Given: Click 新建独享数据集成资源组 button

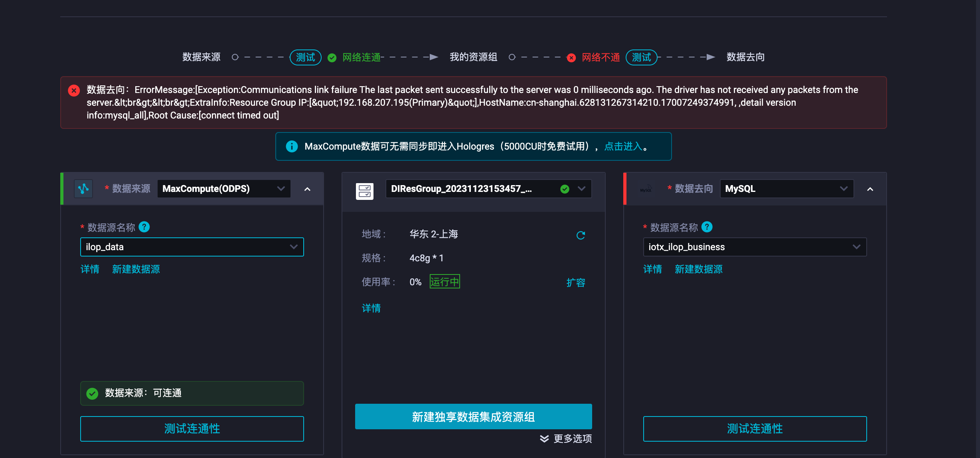Looking at the screenshot, I should tap(473, 417).
